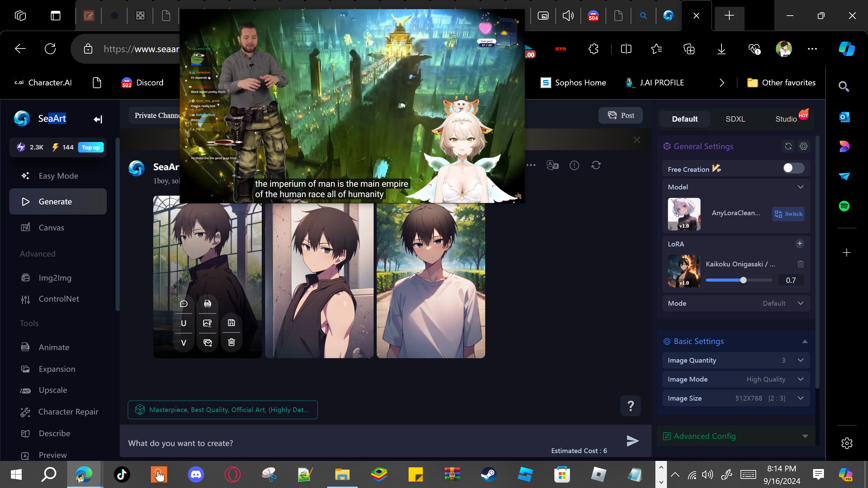Collapse the Model section
868x488 pixels.
801,187
